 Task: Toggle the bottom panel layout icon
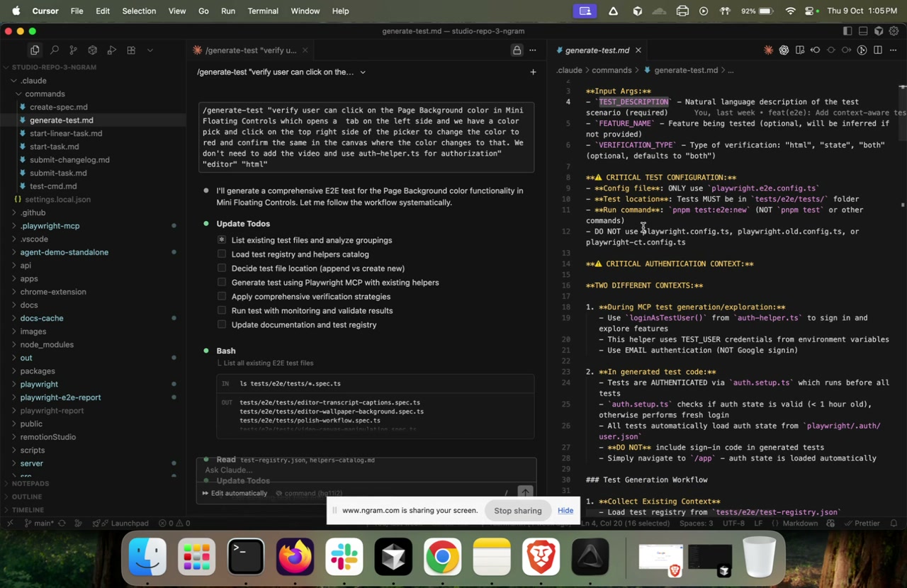863,31
